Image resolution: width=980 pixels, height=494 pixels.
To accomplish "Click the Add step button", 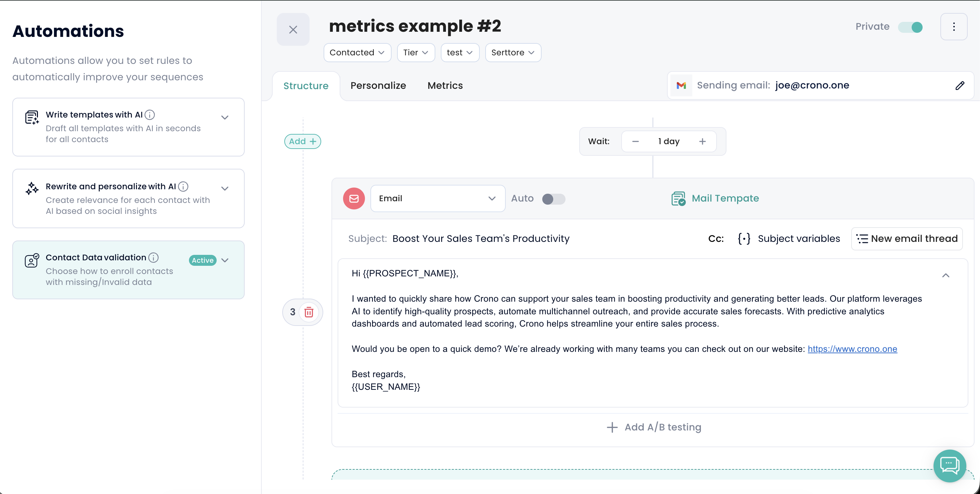I will point(302,141).
